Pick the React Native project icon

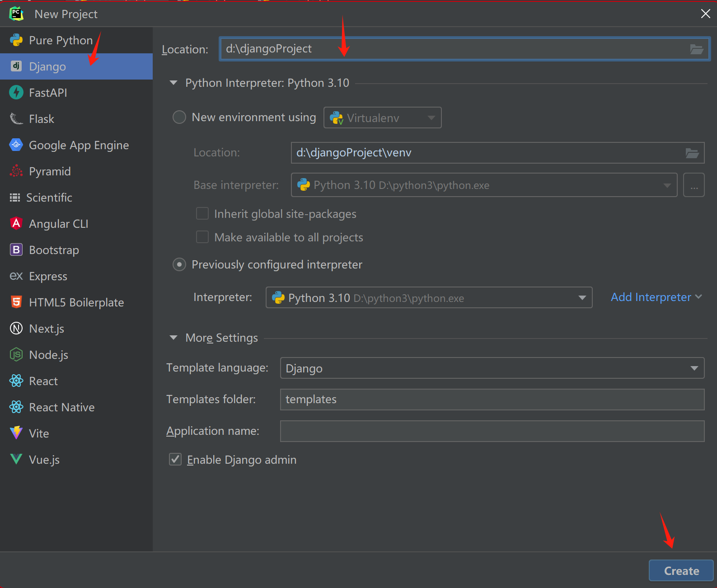pyautogui.click(x=16, y=407)
